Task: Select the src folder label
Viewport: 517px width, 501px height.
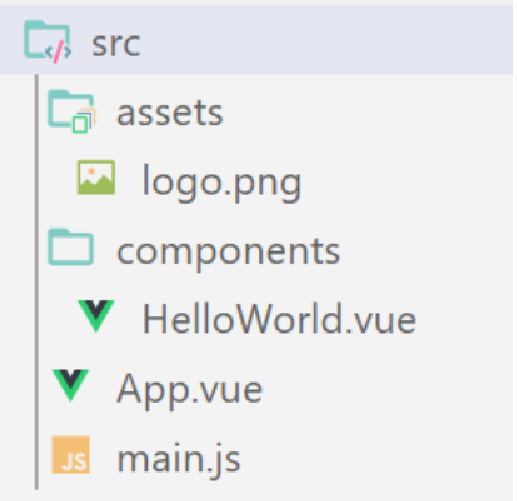Action: (x=116, y=44)
